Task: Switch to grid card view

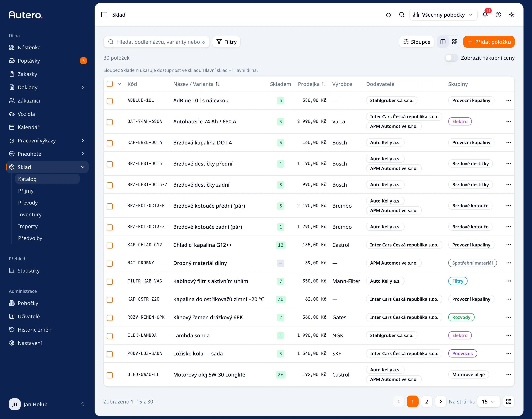Action: [454, 42]
